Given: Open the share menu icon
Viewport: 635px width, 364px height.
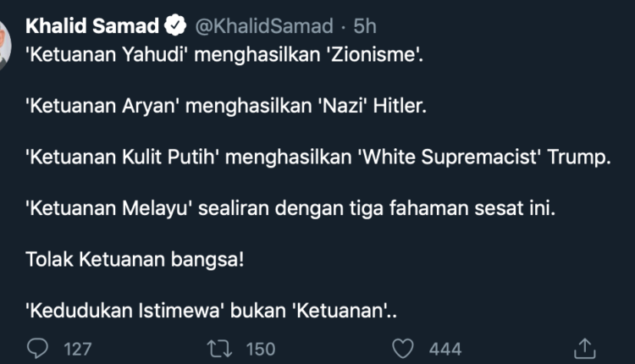Looking at the screenshot, I should point(586,348).
